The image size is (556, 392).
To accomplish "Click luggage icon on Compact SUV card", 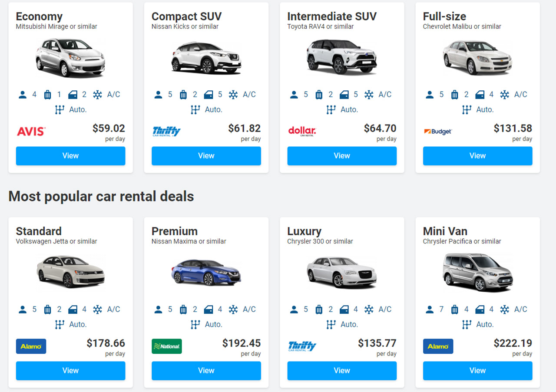I will pos(183,95).
